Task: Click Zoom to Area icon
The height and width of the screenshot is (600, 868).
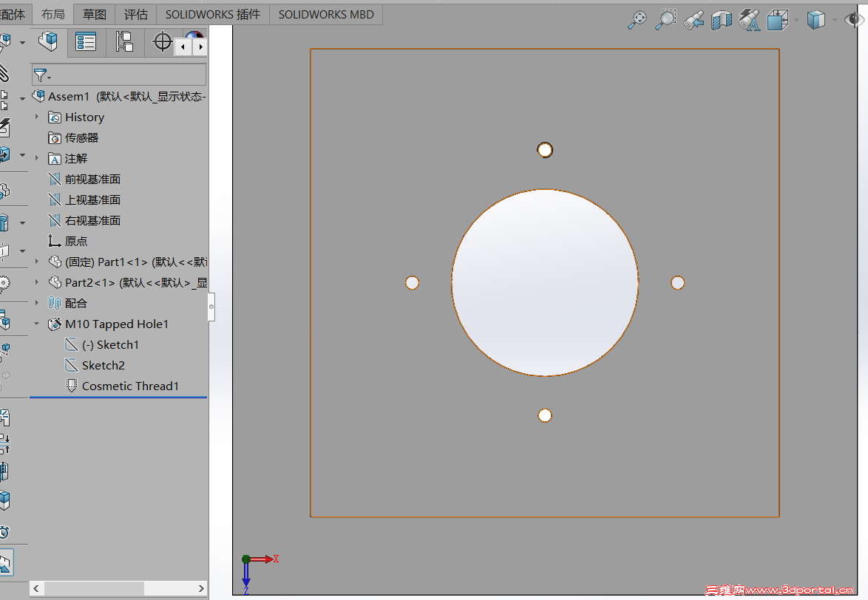Action: click(665, 20)
